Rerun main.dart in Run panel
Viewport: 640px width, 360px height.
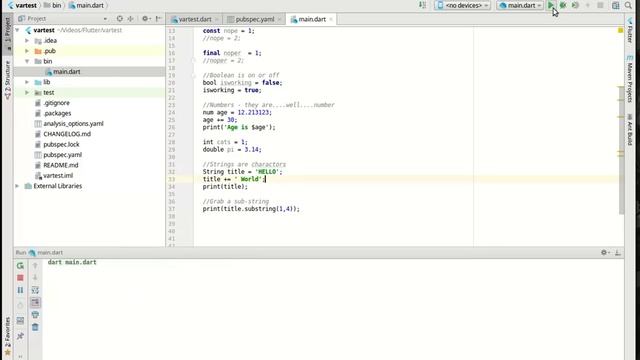(20, 266)
